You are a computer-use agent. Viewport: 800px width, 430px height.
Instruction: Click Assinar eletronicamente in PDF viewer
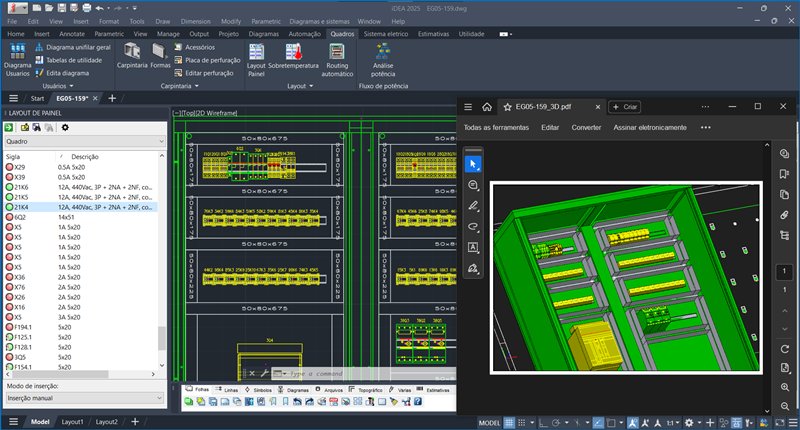tap(650, 127)
